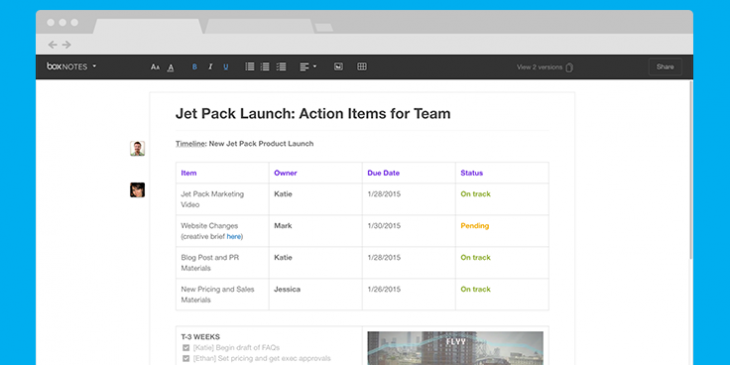Click the FLYY cityscape image
This screenshot has width=730, height=365.
pos(455,348)
